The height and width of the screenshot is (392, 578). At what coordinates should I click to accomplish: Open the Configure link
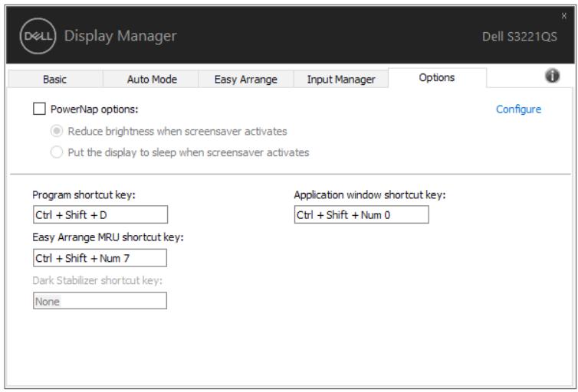tap(518, 109)
